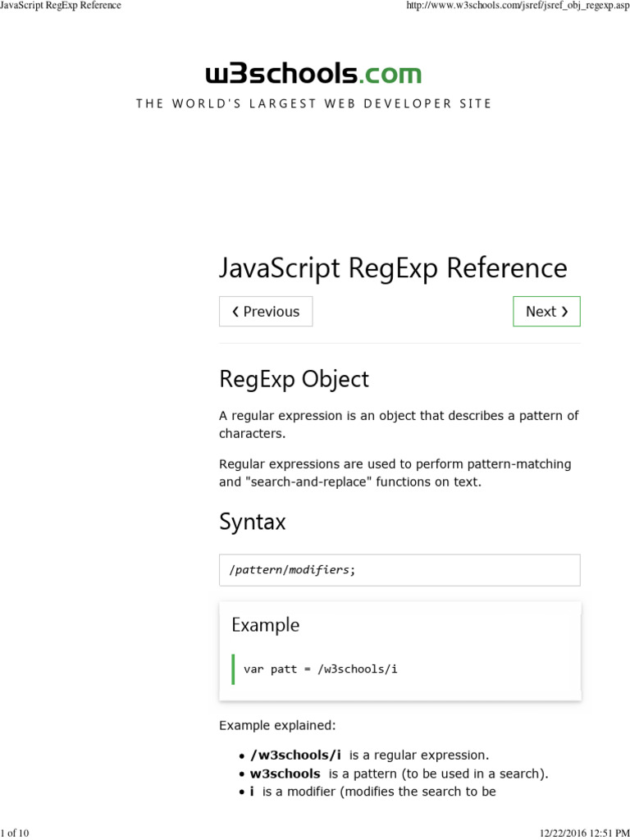Open the Next page button
Image resolution: width=630 pixels, height=840 pixels.
coord(546,311)
